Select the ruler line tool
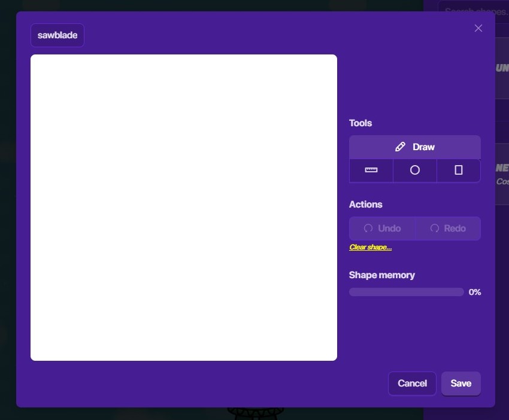 pyautogui.click(x=371, y=171)
